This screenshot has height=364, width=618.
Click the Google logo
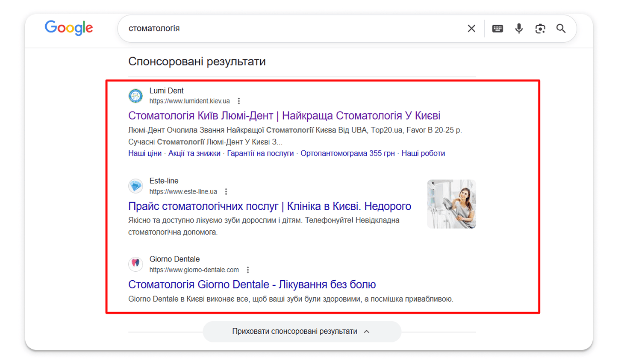coord(69,28)
